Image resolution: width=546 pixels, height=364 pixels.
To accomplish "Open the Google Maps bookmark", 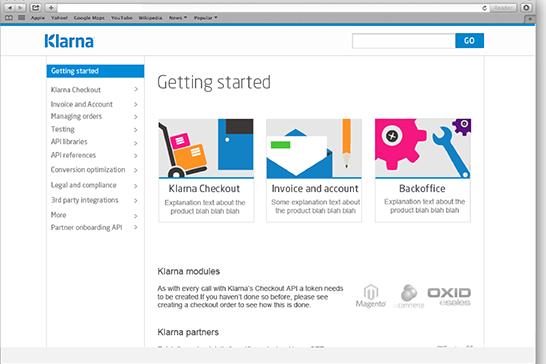I will pyautogui.click(x=89, y=18).
